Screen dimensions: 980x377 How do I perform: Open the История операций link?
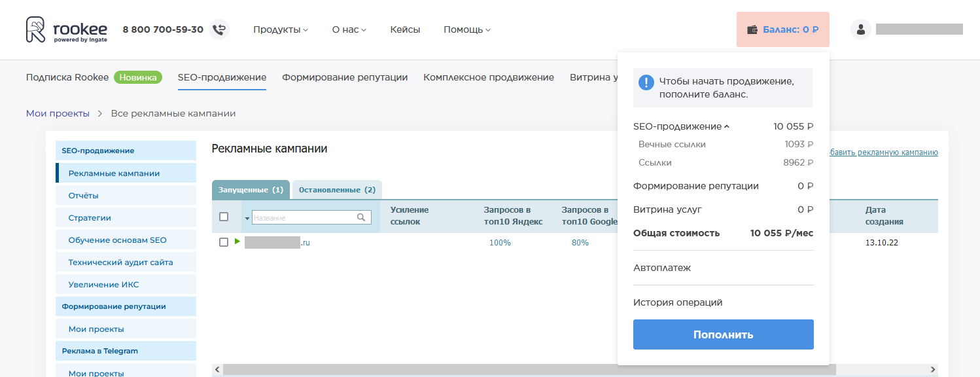[677, 302]
